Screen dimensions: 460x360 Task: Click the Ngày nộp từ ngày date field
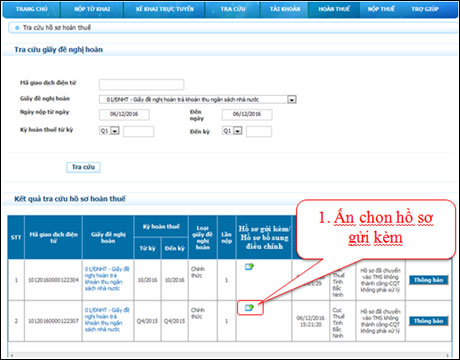[124, 114]
